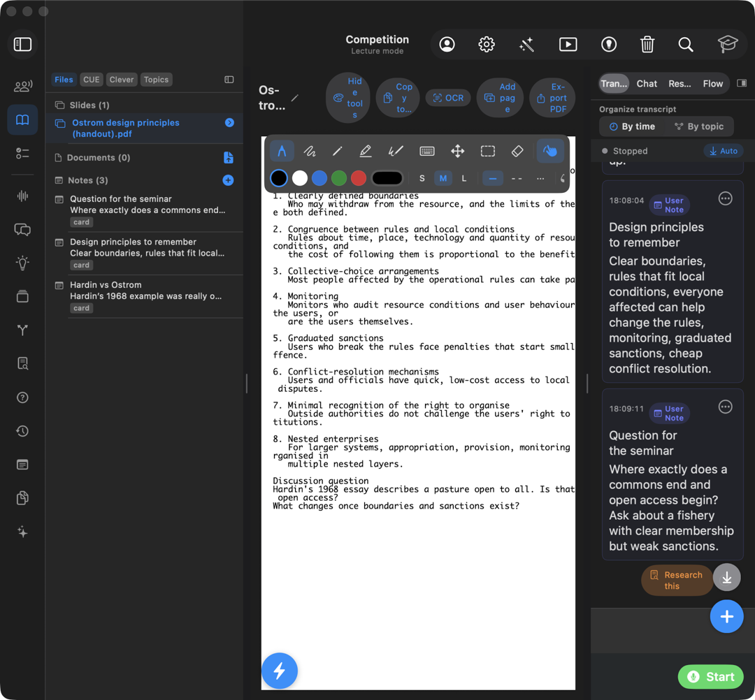Switch to the CUE tab
This screenshot has width=755, height=700.
91,80
